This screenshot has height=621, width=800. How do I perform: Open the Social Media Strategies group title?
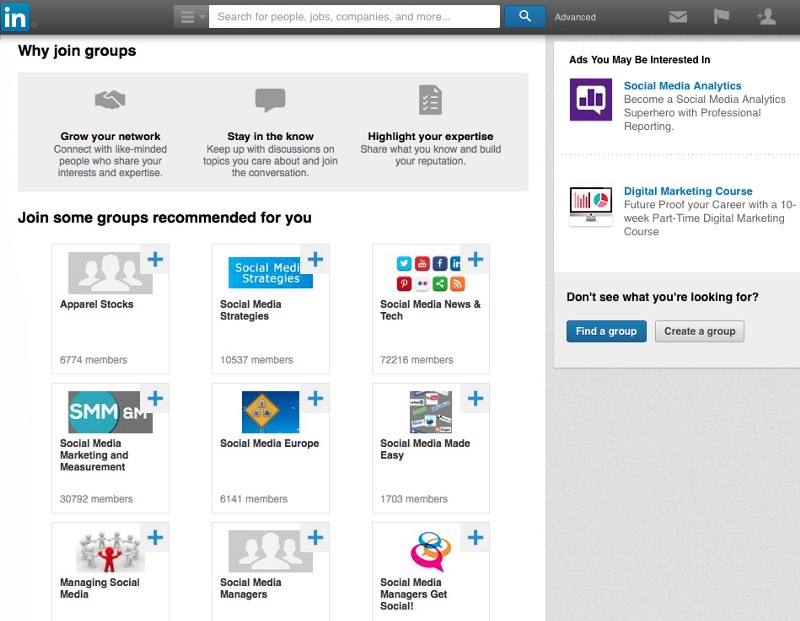pyautogui.click(x=251, y=310)
